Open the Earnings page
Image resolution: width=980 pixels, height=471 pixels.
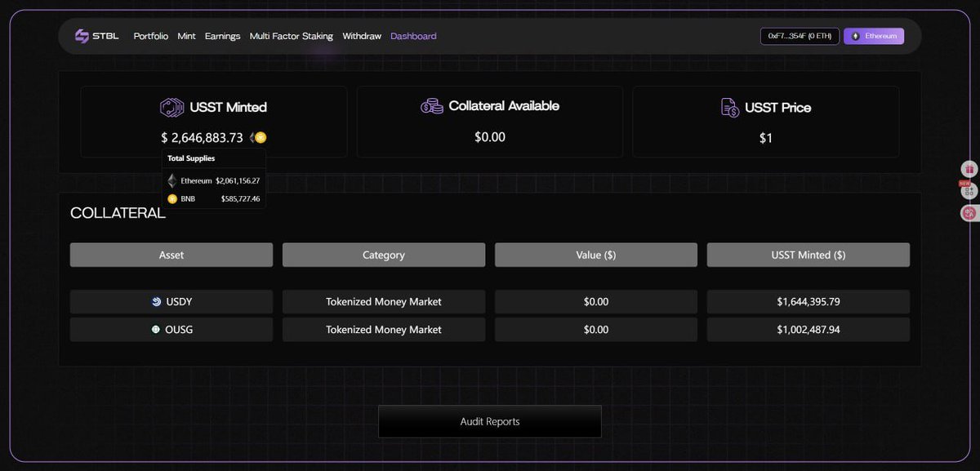(222, 36)
